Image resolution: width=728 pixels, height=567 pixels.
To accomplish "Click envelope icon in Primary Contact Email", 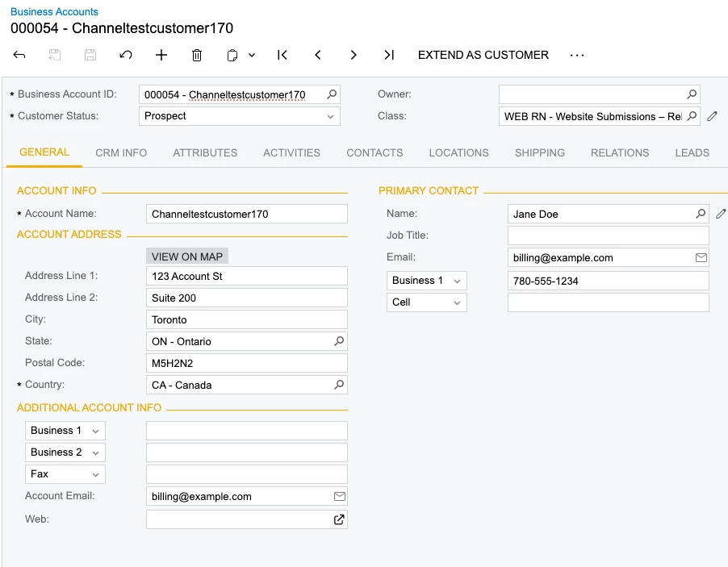I will [x=701, y=257].
